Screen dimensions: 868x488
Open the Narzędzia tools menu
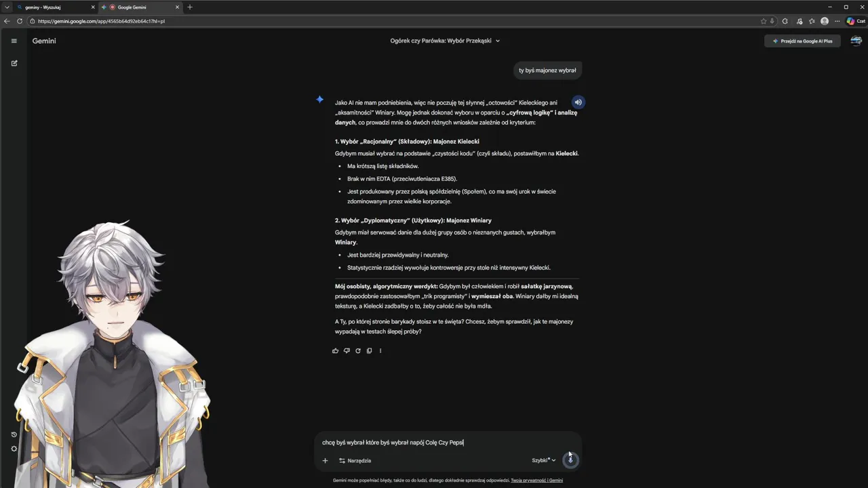pos(355,460)
